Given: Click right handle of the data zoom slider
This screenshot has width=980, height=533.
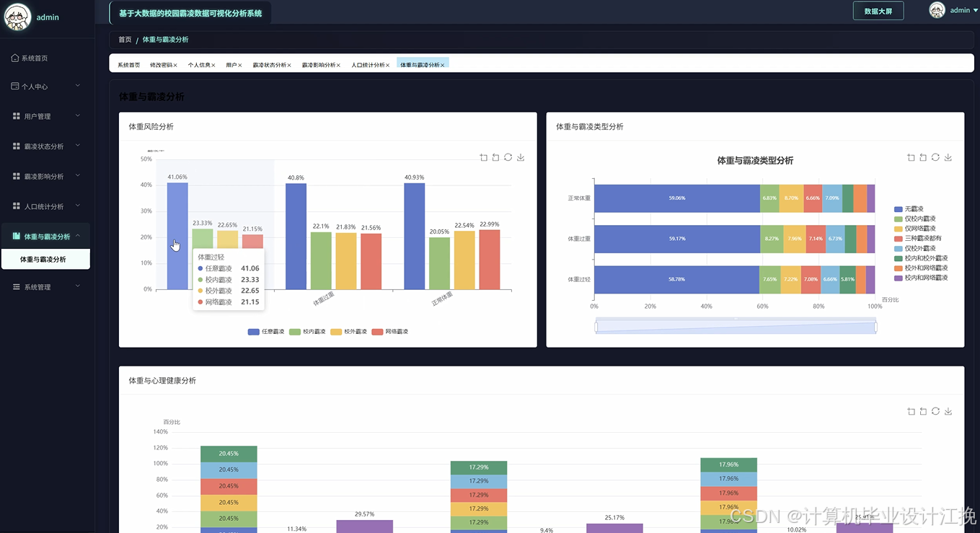Looking at the screenshot, I should coord(875,327).
